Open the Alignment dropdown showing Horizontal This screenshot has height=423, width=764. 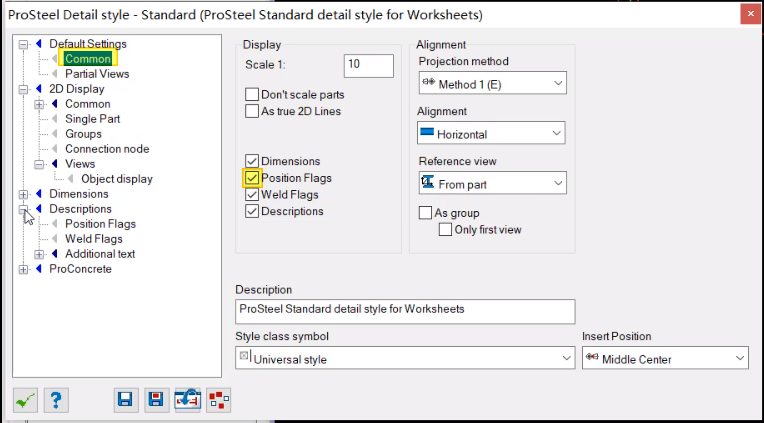(491, 133)
